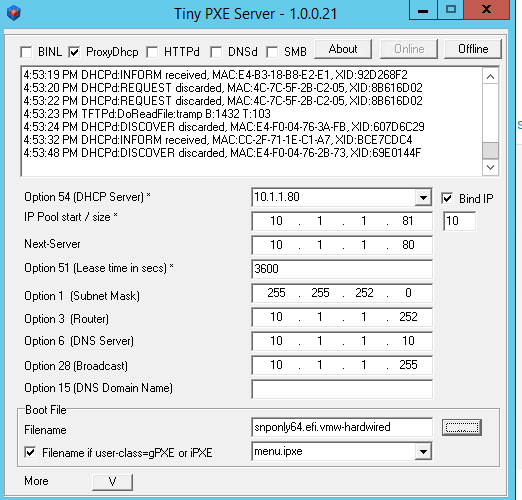The image size is (522, 500).
Task: Enable the HTTPd checkbox
Action: [152, 52]
